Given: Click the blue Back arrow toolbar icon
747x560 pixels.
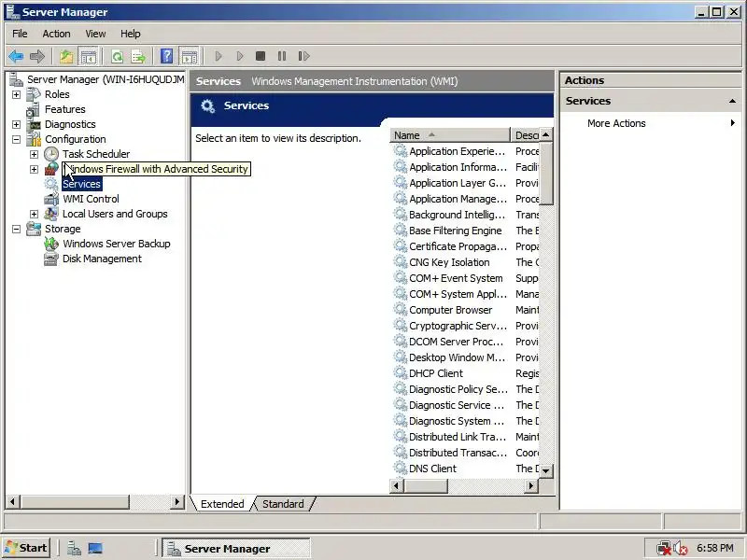Looking at the screenshot, I should [x=16, y=56].
